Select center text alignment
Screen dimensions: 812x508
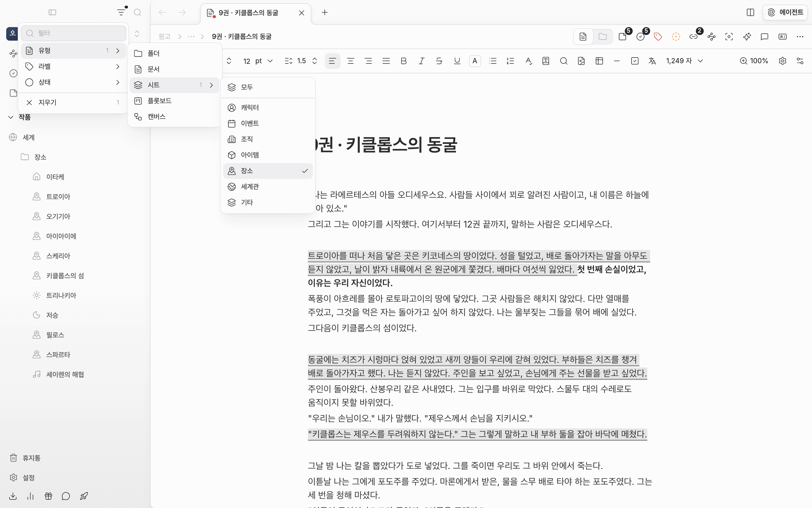[x=351, y=61]
